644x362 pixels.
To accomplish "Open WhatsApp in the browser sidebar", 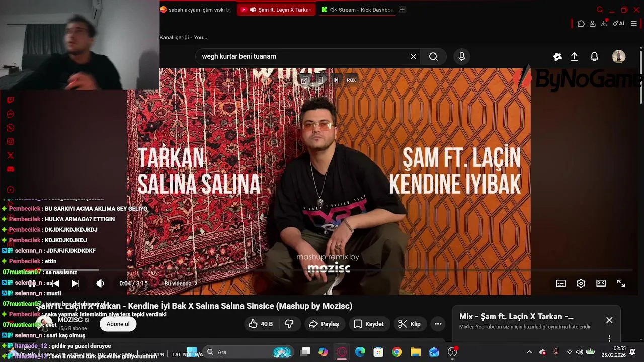I will (x=11, y=128).
